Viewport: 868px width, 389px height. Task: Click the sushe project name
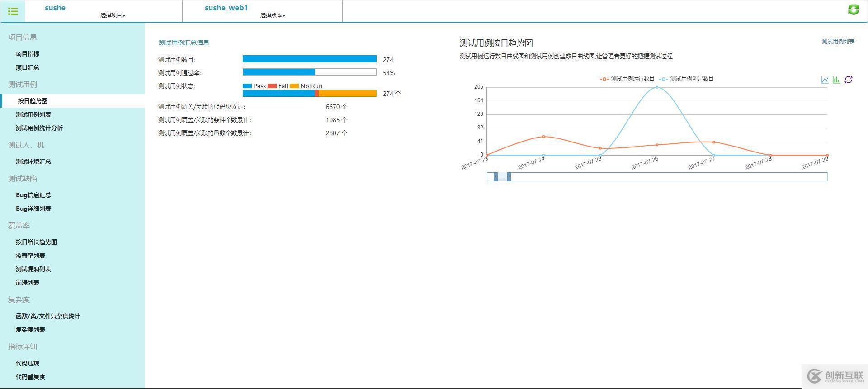click(x=55, y=8)
